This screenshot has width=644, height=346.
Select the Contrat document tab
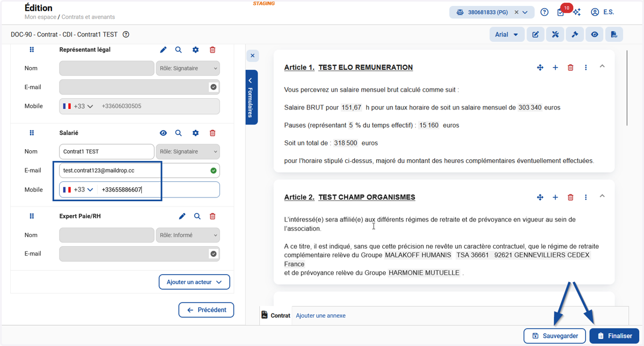coord(276,315)
